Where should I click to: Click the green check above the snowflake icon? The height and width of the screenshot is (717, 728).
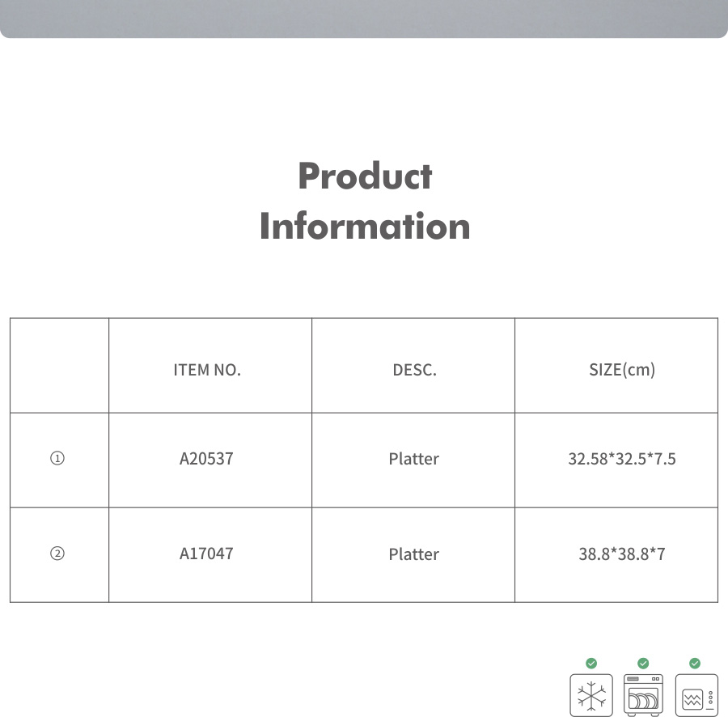pos(591,664)
